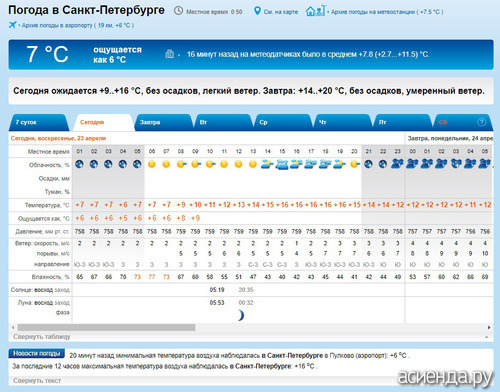This screenshot has height=392, width=500.
Task: Switch to the 7 суток tab
Action: point(38,122)
